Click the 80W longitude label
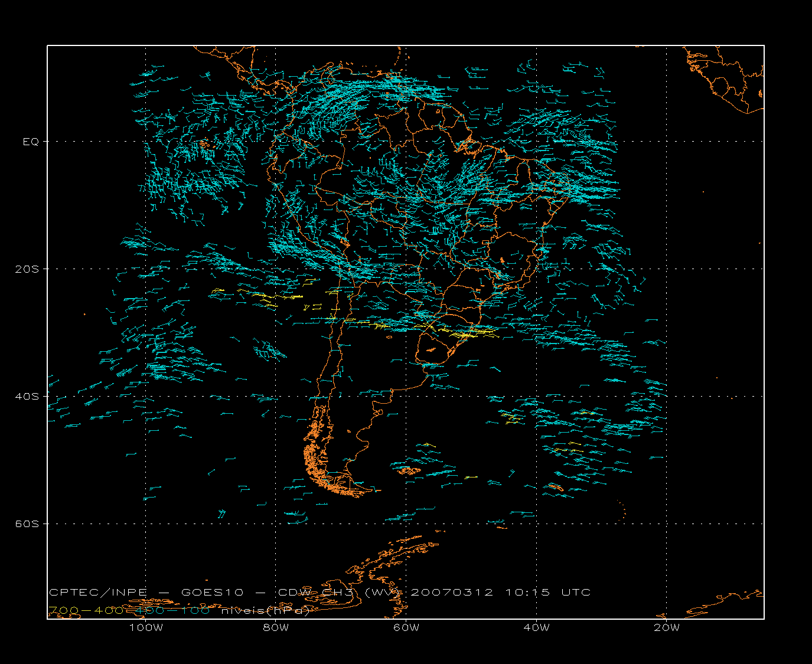812x664 pixels. 276,627
